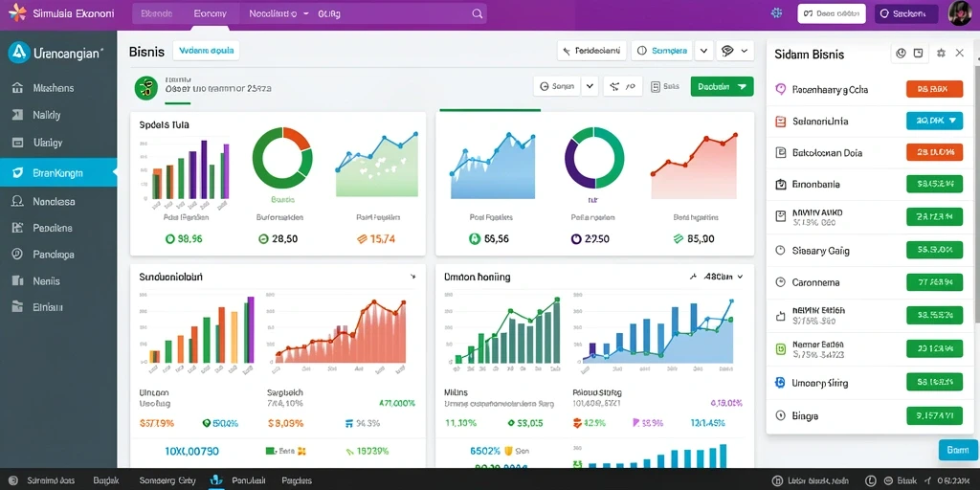Screen dimensions: 980x490
Task: Click the Urancangian blue logo icon
Action: [x=19, y=54]
